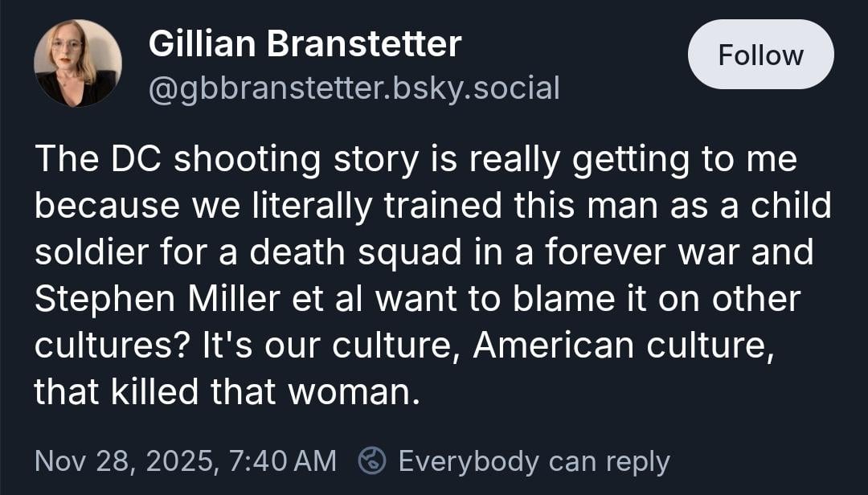
Task: Open the @gbbranstetter.bsky.social handle link
Action: [354, 88]
